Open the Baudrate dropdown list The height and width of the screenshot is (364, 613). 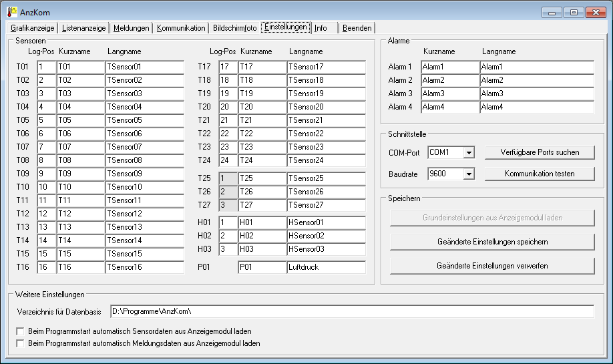469,174
